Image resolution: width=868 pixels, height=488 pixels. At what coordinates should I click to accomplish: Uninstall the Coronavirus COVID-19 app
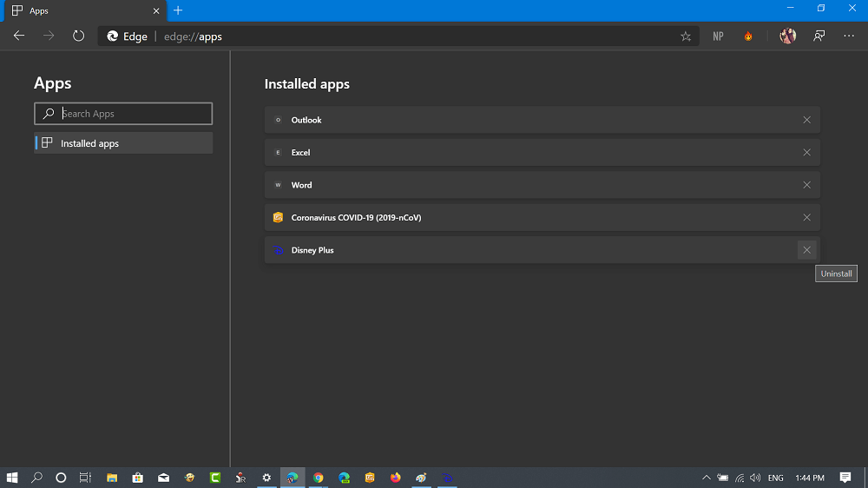[806, 218]
